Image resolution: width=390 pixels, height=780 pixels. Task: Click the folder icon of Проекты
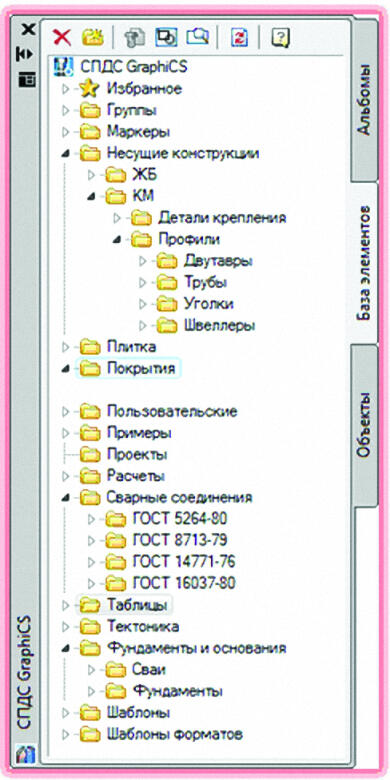(x=90, y=454)
